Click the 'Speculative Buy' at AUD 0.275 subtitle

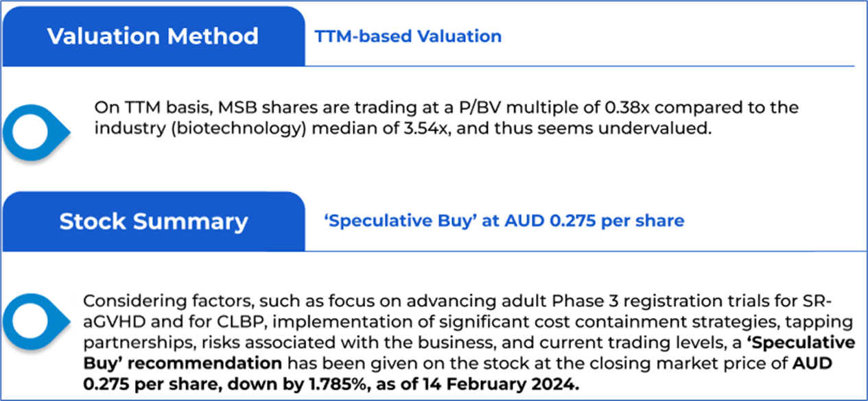[x=504, y=221]
